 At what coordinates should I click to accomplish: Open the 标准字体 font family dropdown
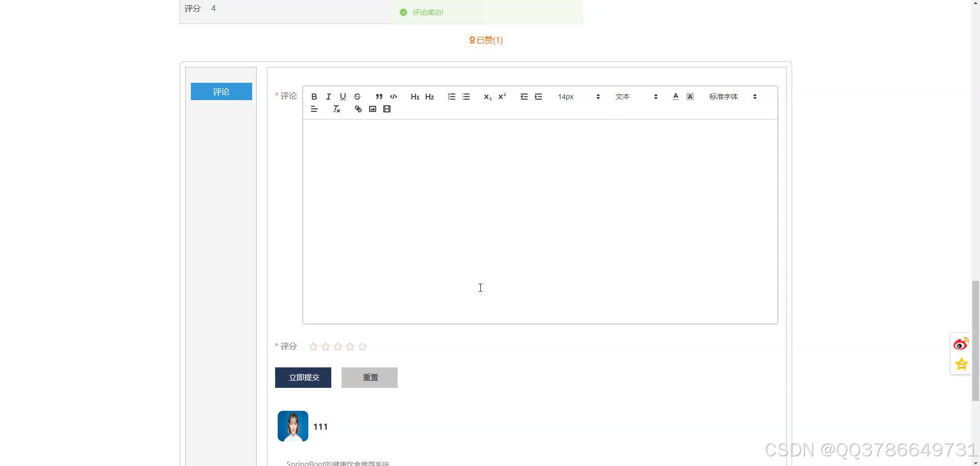tap(732, 97)
